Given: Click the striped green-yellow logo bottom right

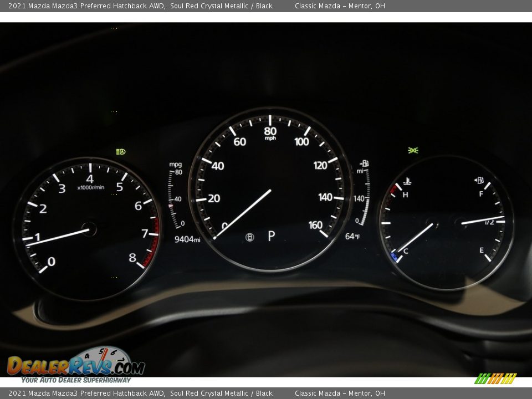Looking at the screenshot, I should [x=495, y=378].
